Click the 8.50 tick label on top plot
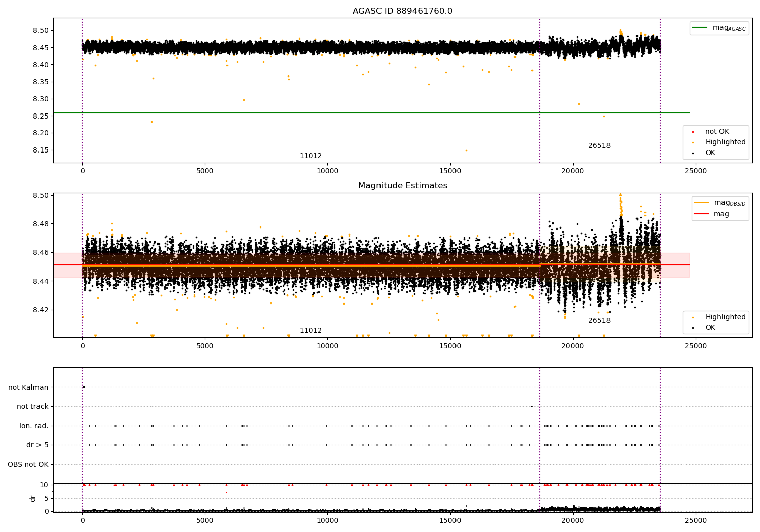This screenshot has width=760, height=532. [x=41, y=31]
